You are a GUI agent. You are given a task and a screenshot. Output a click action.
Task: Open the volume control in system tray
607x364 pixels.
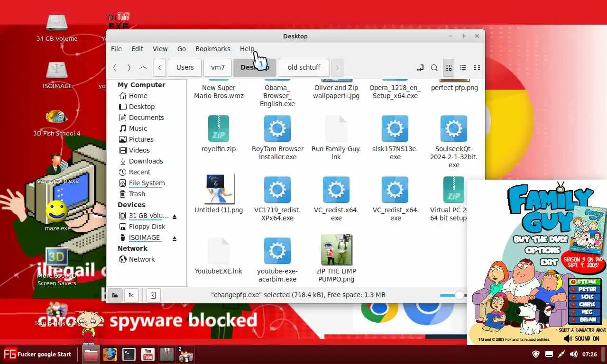click(573, 354)
